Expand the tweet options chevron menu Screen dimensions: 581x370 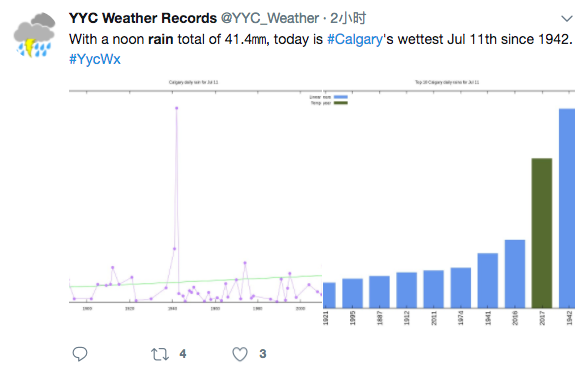(x=567, y=19)
